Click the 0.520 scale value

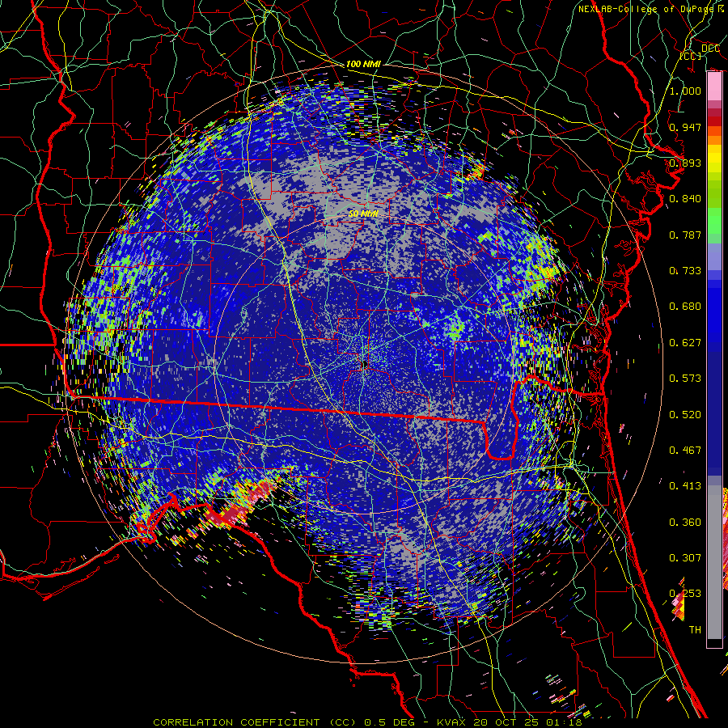coord(685,415)
